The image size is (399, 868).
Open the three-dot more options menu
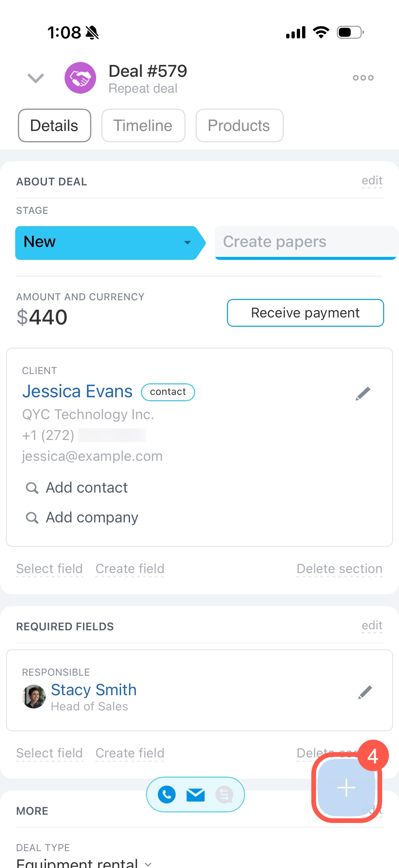(x=363, y=78)
